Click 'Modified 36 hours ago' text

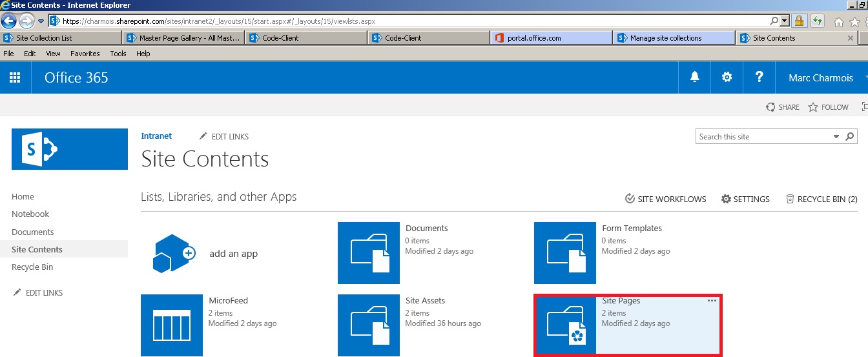click(x=443, y=323)
